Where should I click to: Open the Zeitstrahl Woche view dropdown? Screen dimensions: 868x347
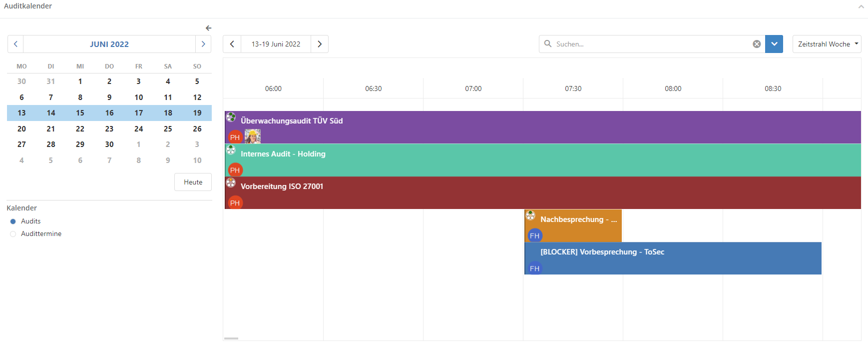pyautogui.click(x=827, y=44)
